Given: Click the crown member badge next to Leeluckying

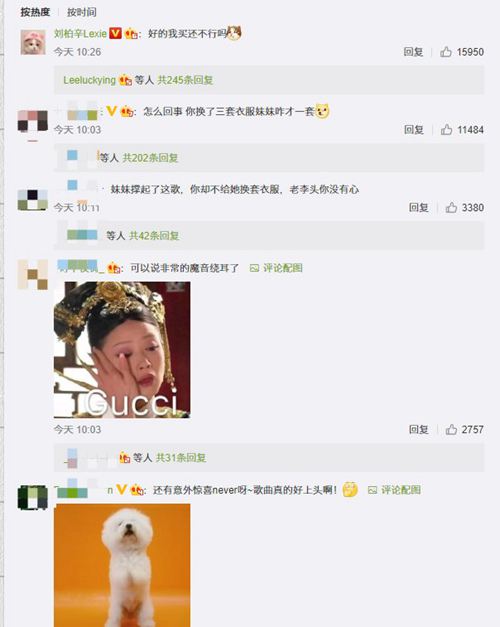Looking at the screenshot, I should point(125,80).
